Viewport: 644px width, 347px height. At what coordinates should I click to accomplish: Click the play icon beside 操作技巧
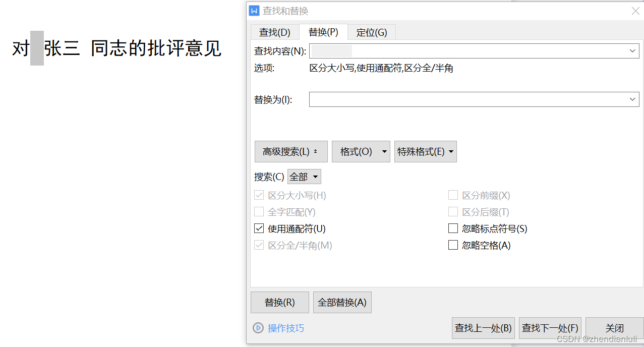click(258, 328)
